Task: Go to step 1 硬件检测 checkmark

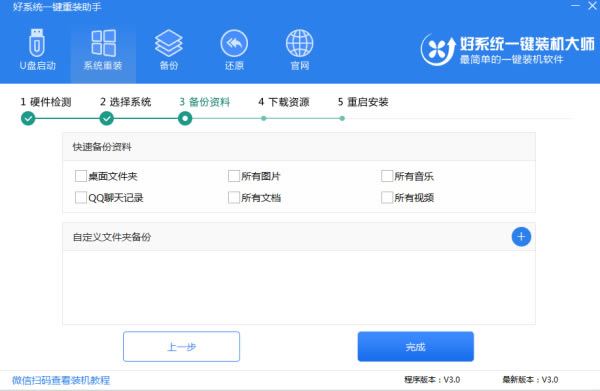Action: point(28,119)
